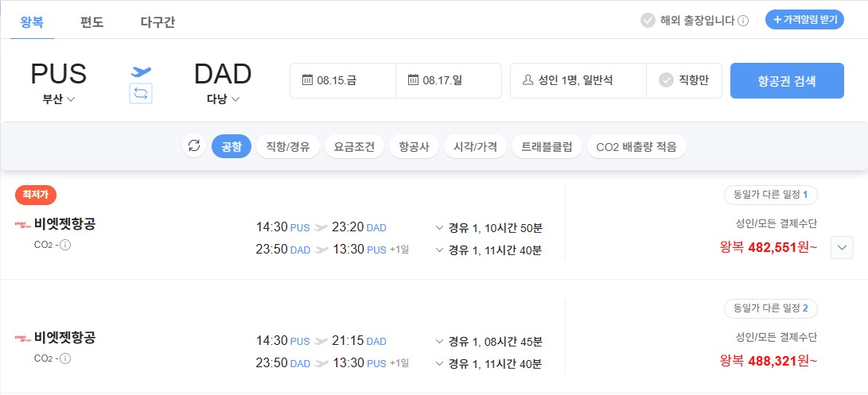Open 동일가 다른 일정 1 options
This screenshot has height=395, width=868.
771,195
